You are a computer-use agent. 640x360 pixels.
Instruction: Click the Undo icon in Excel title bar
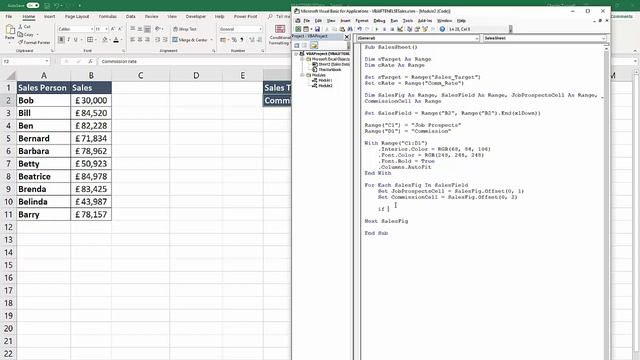pyautogui.click(x=56, y=6)
